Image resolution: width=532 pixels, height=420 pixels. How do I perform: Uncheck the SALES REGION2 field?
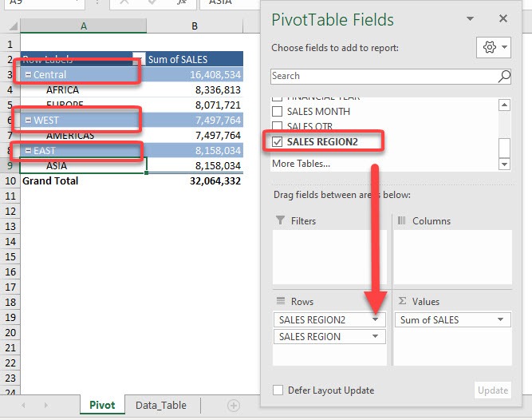(x=278, y=141)
